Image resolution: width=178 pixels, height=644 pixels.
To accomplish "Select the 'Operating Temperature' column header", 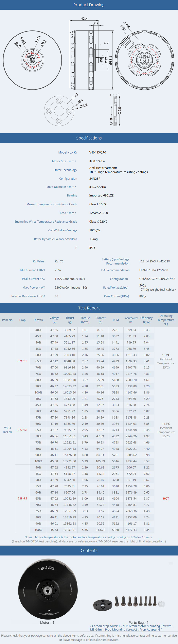I will point(166,320).
